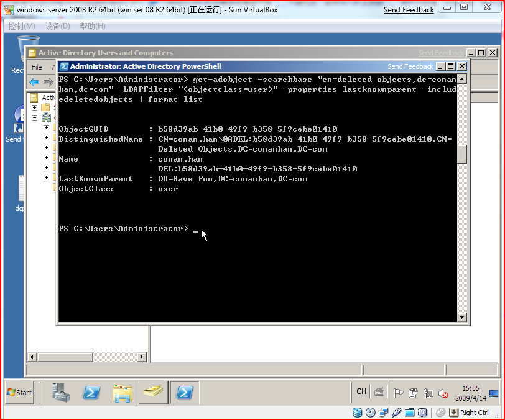
Task: Click the PowerShell window title bar icon
Action: [64, 66]
